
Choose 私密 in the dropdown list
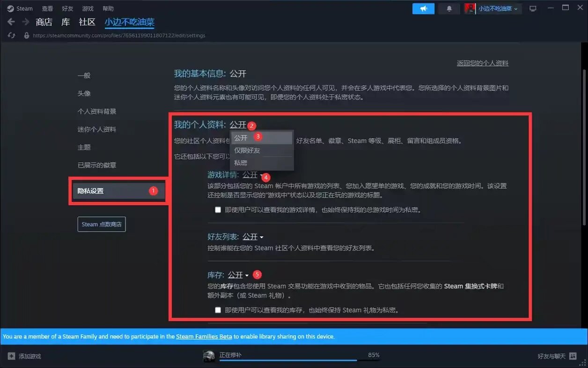click(262, 163)
